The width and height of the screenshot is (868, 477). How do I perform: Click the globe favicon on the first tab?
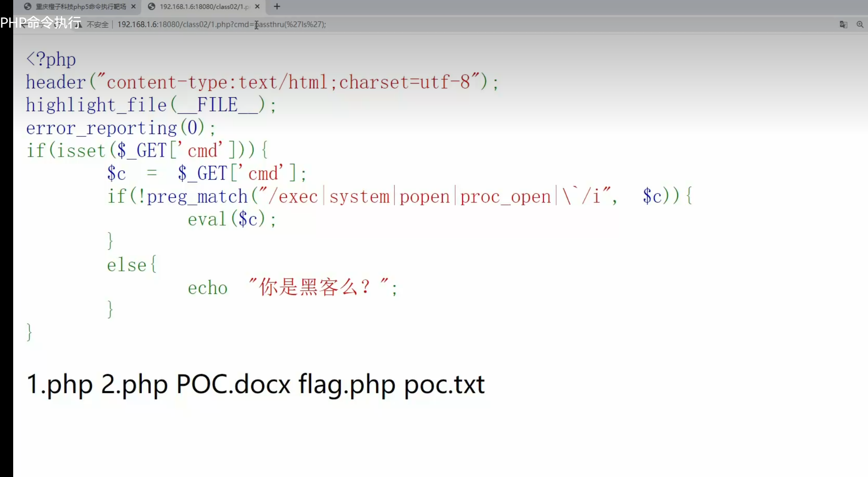(28, 7)
